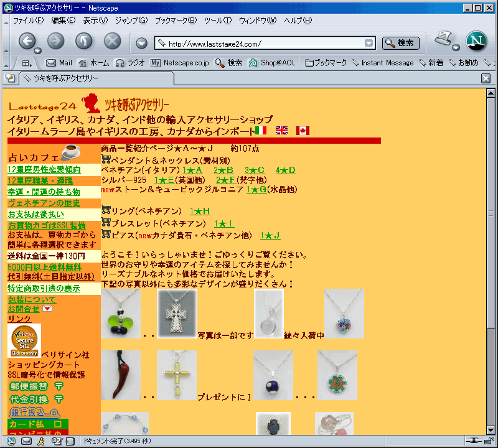Click the 新着 bookmark in toolbar
Viewport: 498px width, 448px height.
coord(431,63)
